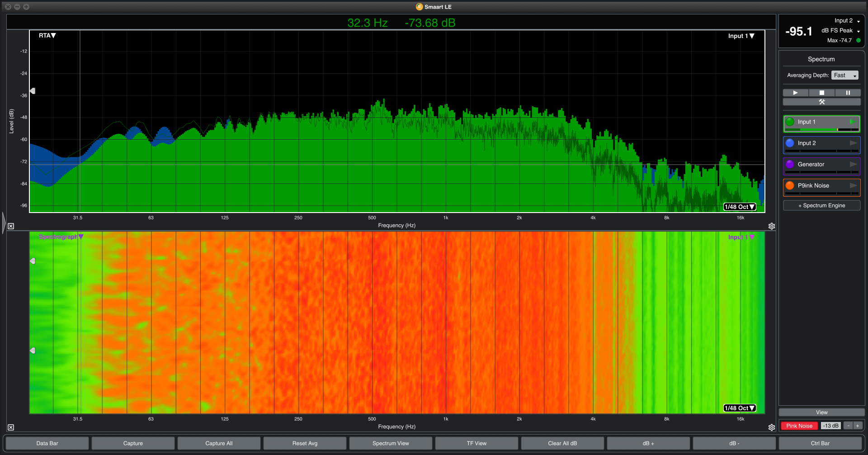The width and height of the screenshot is (868, 455).
Task: Click the Spectrum panel heading
Action: [821, 59]
